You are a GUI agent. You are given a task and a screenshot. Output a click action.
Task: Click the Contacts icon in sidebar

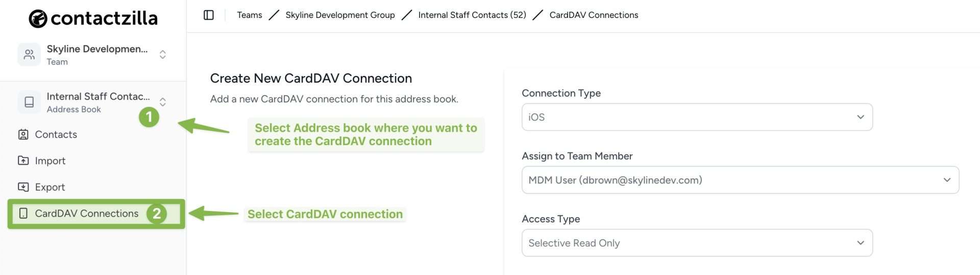pos(23,134)
